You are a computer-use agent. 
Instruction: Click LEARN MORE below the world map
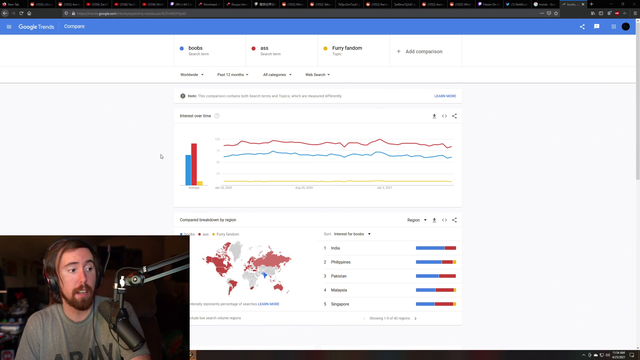coord(269,304)
